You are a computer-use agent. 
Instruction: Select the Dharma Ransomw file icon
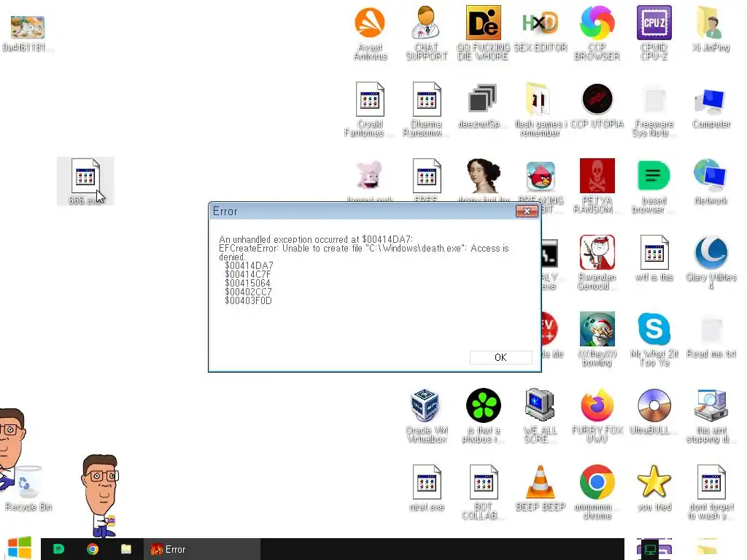click(426, 109)
